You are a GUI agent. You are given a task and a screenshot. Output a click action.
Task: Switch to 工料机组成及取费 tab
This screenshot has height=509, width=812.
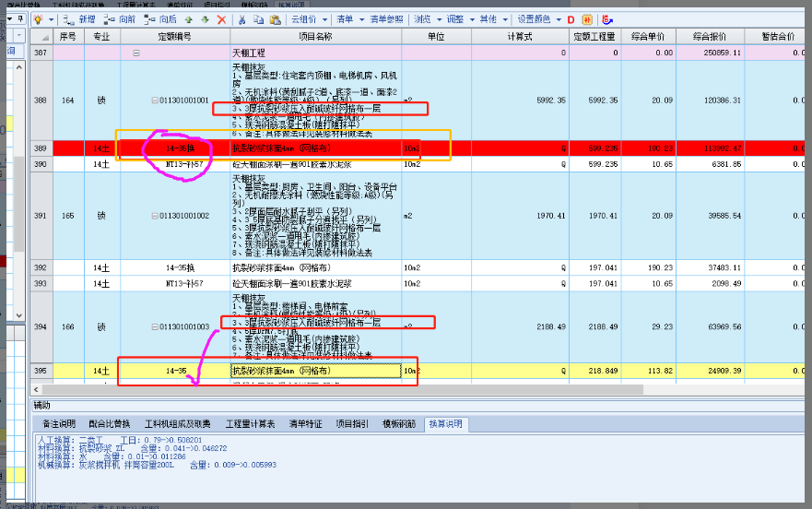178,424
